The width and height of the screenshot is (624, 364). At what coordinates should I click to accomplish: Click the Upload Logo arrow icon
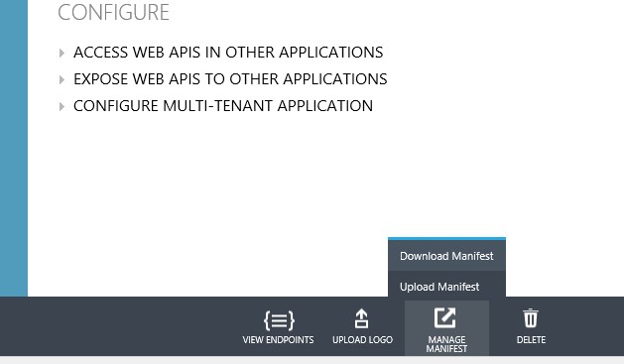(x=361, y=318)
